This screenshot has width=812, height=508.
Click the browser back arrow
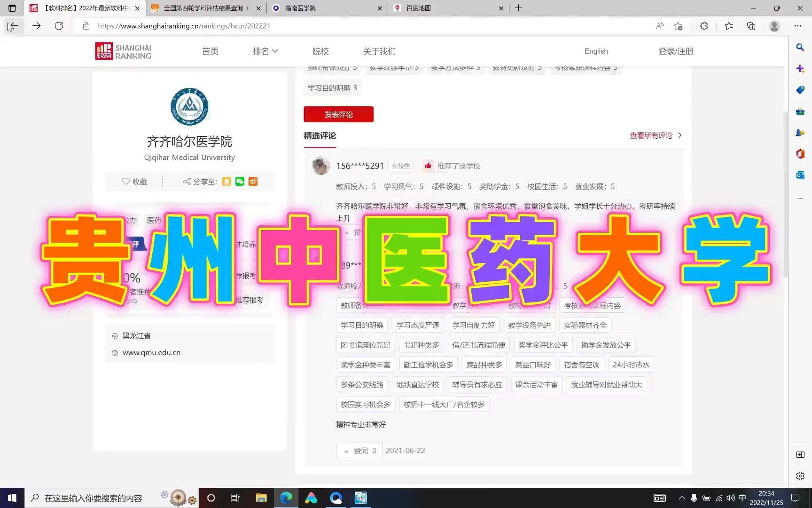coord(13,26)
